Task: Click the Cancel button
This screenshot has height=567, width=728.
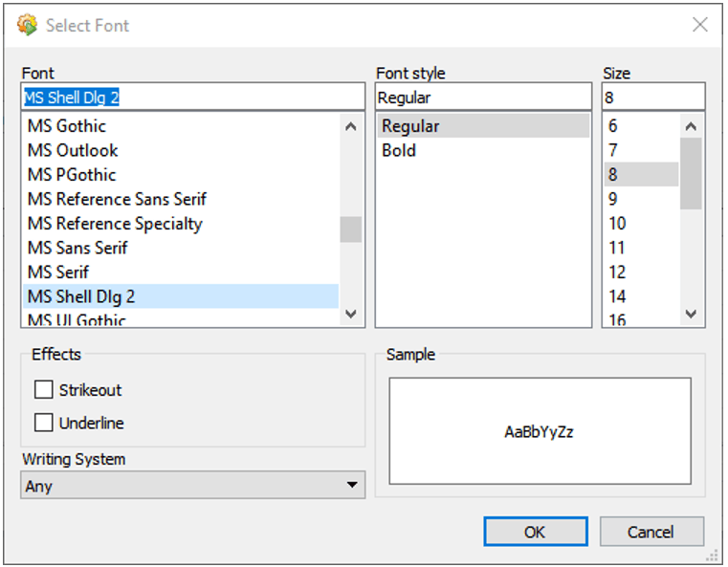Action: 651,532
